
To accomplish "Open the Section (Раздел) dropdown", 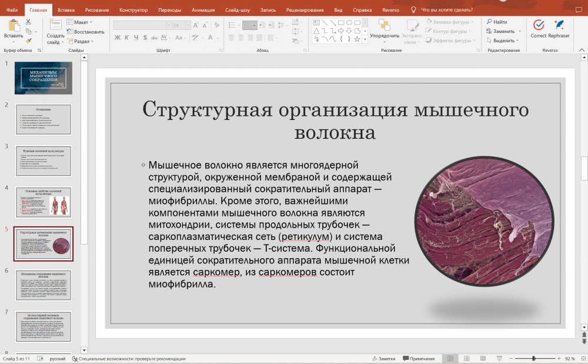I will point(82,41).
